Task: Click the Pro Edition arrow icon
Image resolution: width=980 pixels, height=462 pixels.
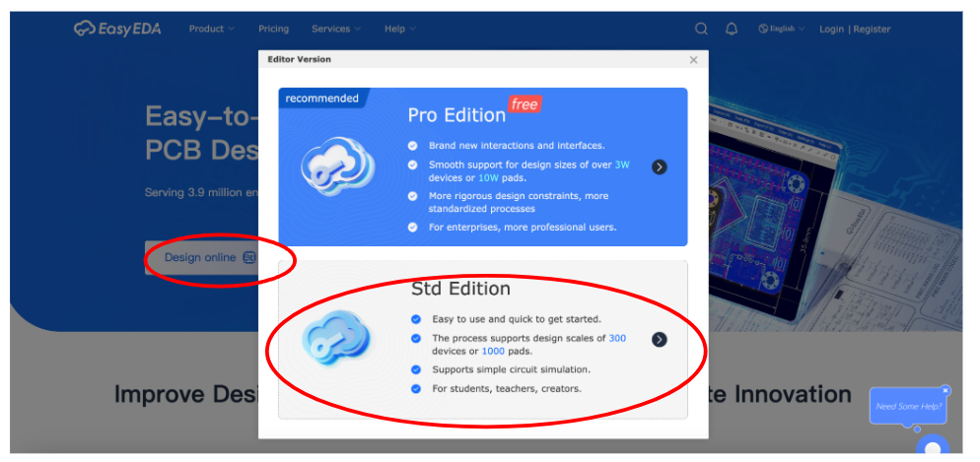Action: click(660, 166)
